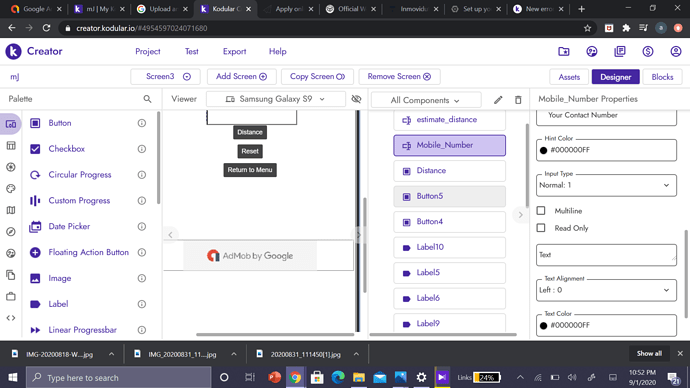Open the Screen3 screen selector dropdown
This screenshot has height=388, width=690.
point(165,77)
